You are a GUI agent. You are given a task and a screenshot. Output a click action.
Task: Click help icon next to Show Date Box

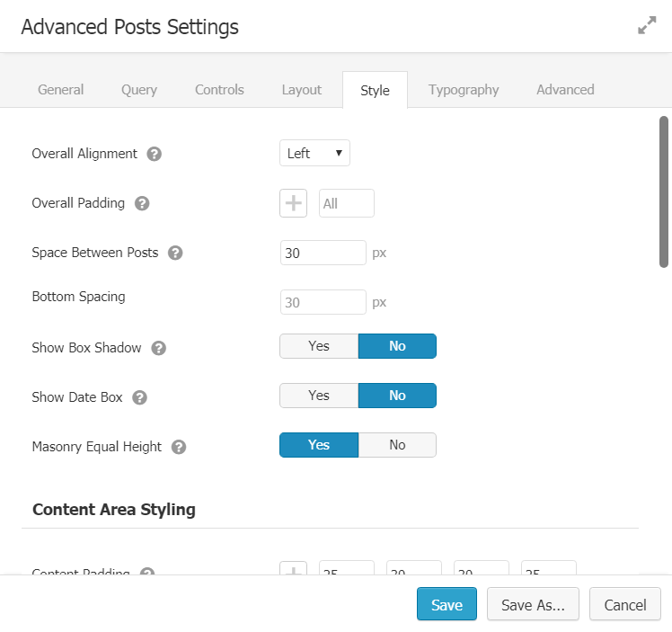[140, 397]
